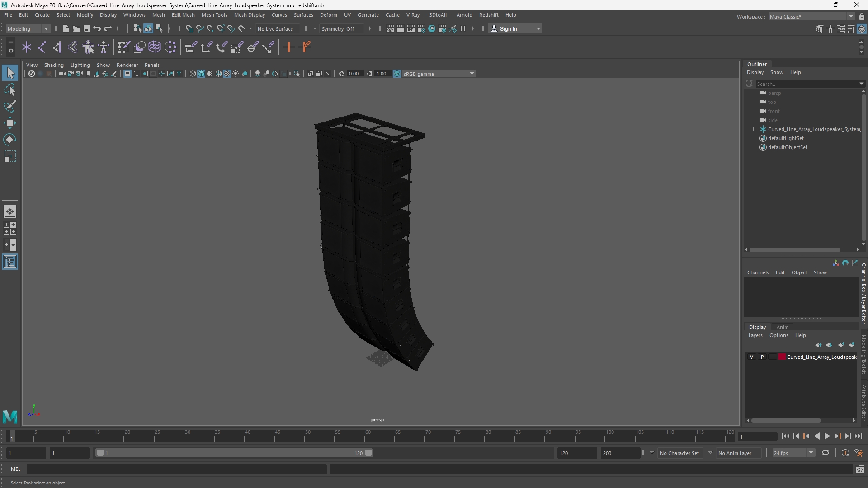Click the purple asterisk locator shelf icon
The height and width of the screenshot is (488, 868).
(x=27, y=47)
